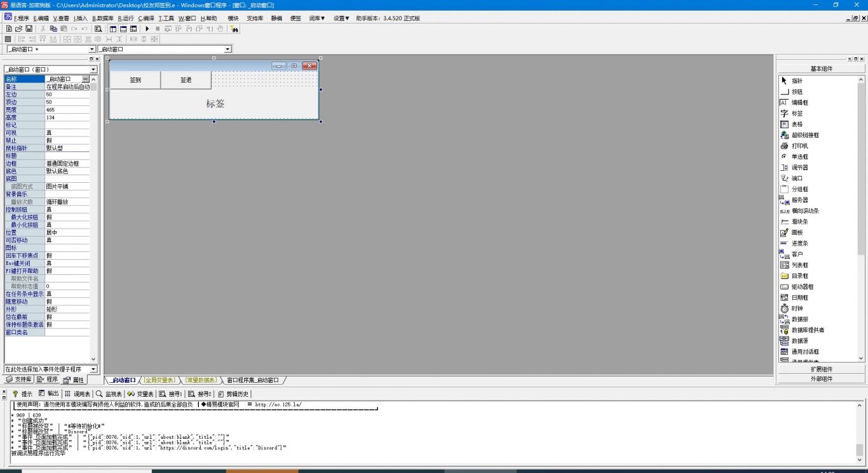Viewport: 868px width, 473px height.
Task: Click the 签退 button in the form designer
Action: [x=186, y=80]
